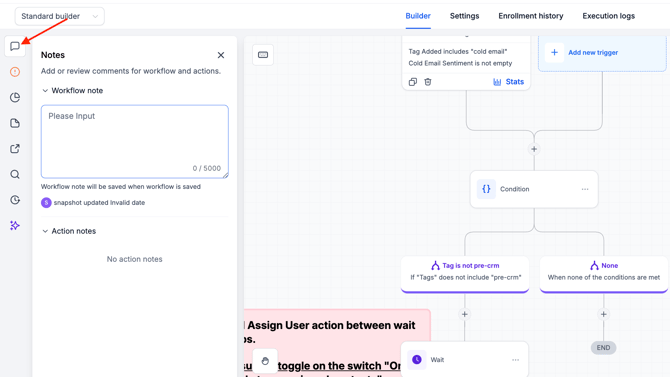Click the END node

pos(603,348)
